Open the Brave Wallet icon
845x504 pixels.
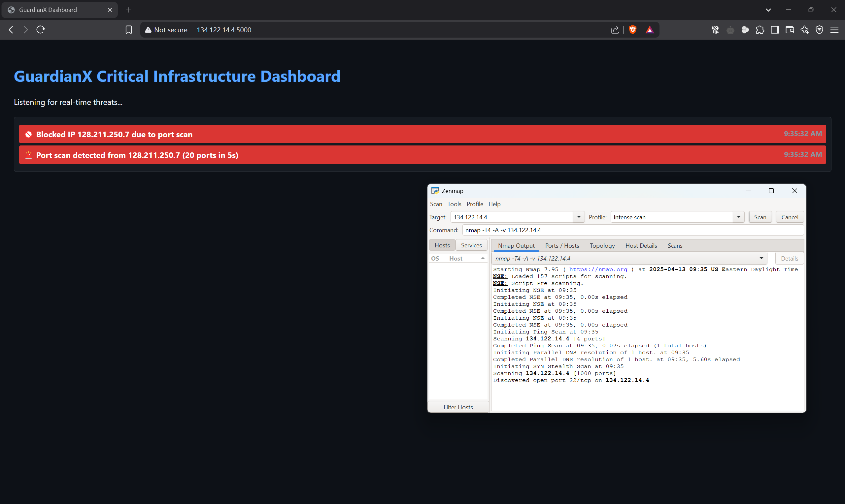pyautogui.click(x=790, y=30)
